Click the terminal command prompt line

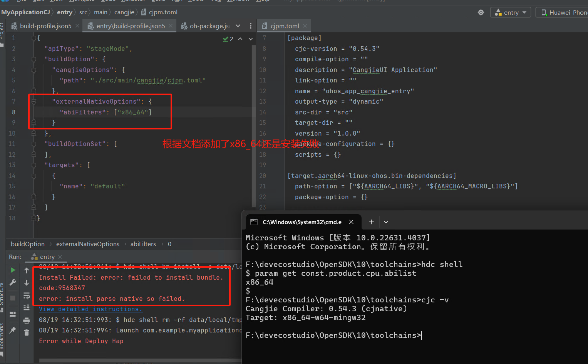coord(333,335)
